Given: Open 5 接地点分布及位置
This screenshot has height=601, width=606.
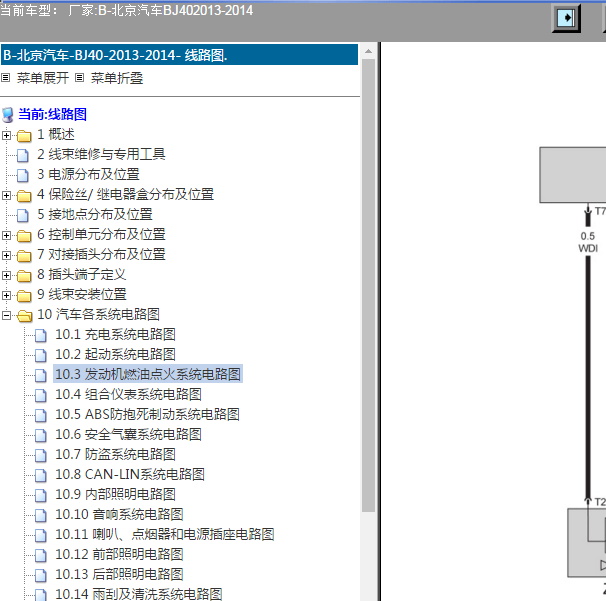Looking at the screenshot, I should coord(95,215).
